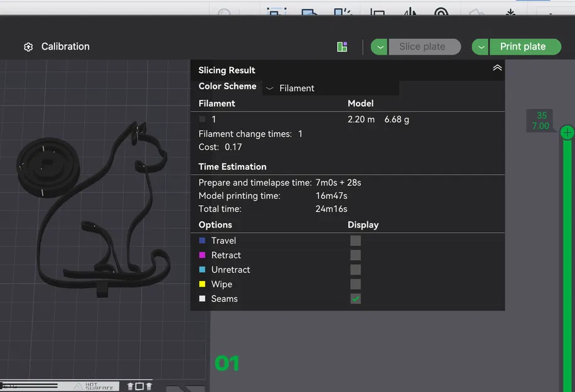575x392 pixels.
Task: Collapse the Slicing Result panel
Action: click(497, 68)
